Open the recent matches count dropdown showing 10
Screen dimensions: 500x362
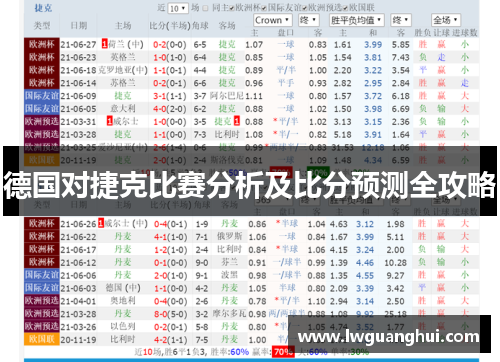(178, 8)
